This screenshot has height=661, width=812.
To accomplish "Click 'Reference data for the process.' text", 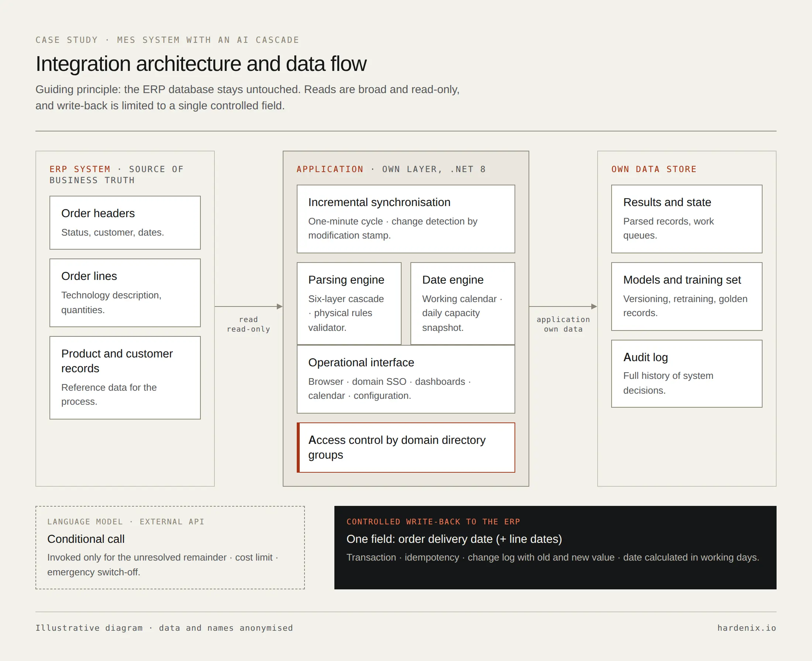I will (109, 394).
